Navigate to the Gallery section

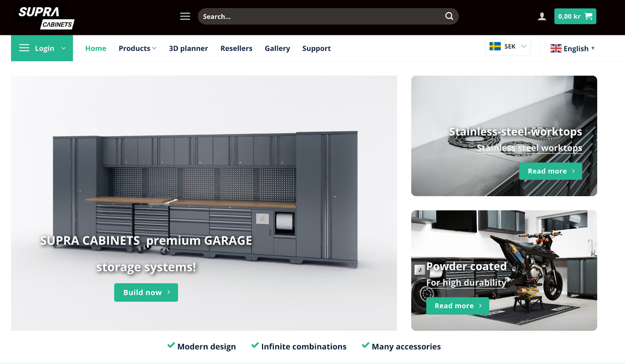click(x=277, y=48)
